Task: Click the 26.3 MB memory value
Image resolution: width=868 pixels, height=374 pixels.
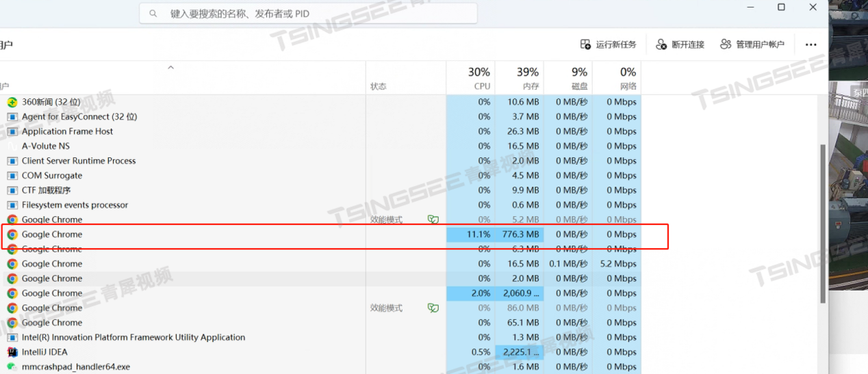Action: [x=523, y=131]
